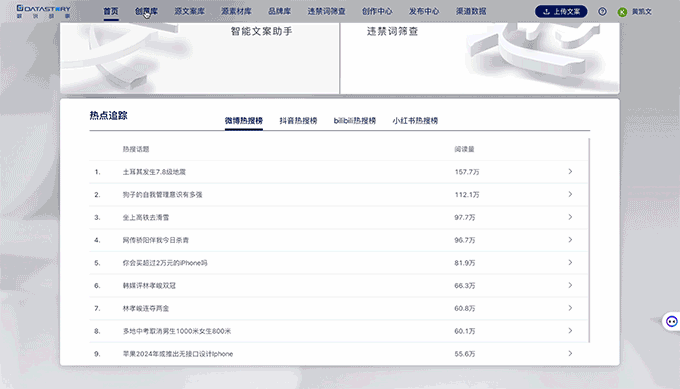Expand the arrow for 土耳其发生7.8级地震
The height and width of the screenshot is (389, 680).
click(x=570, y=172)
